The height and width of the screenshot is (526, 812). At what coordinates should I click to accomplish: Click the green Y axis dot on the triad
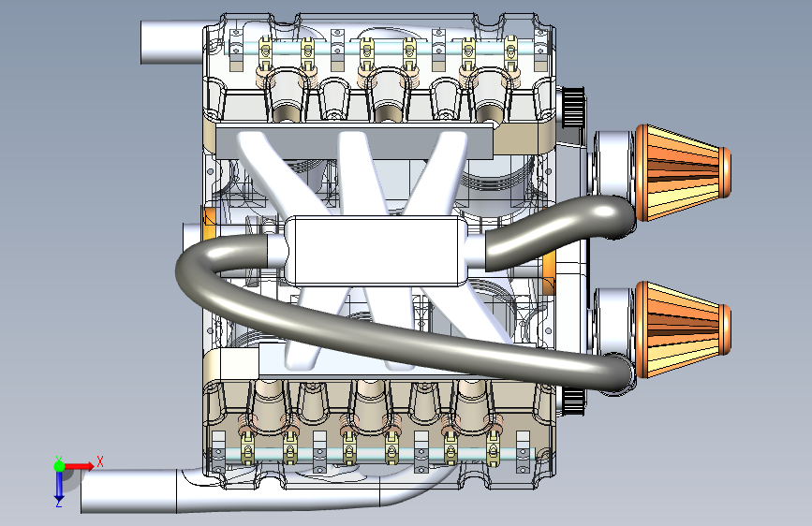[x=59, y=466]
